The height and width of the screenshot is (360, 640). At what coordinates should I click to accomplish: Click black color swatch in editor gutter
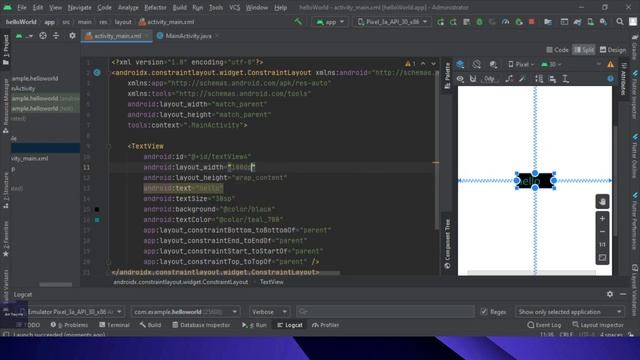click(97, 209)
